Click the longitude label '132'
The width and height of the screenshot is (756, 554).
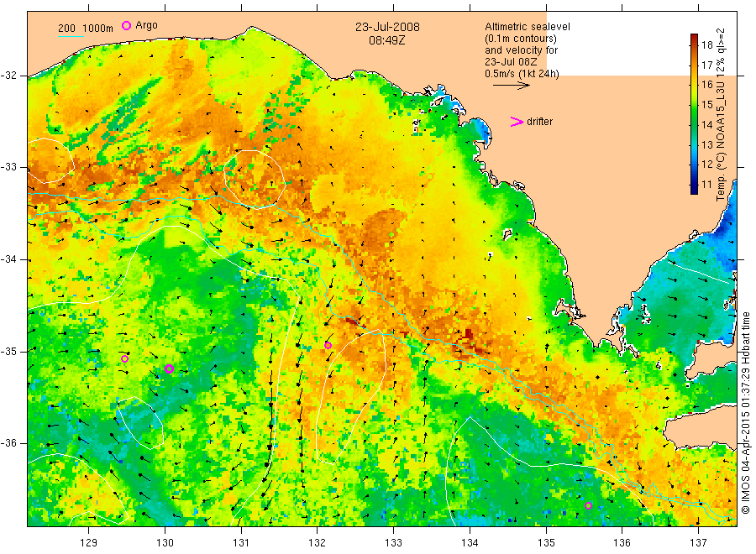(318, 543)
